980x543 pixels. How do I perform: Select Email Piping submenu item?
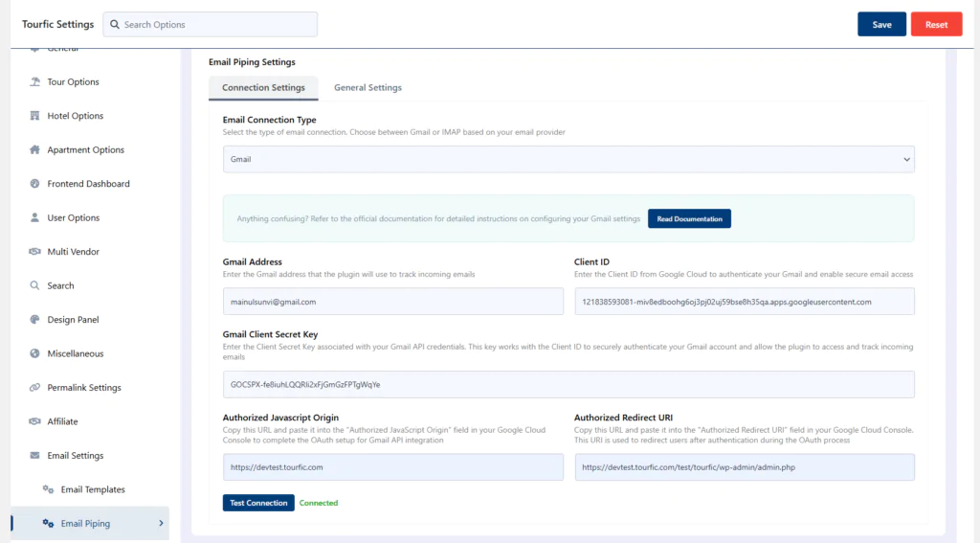91,523
